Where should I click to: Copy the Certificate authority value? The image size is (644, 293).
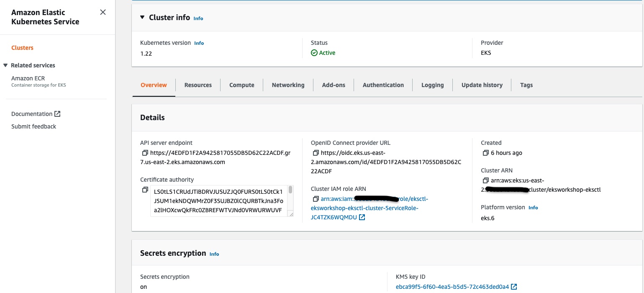[145, 190]
